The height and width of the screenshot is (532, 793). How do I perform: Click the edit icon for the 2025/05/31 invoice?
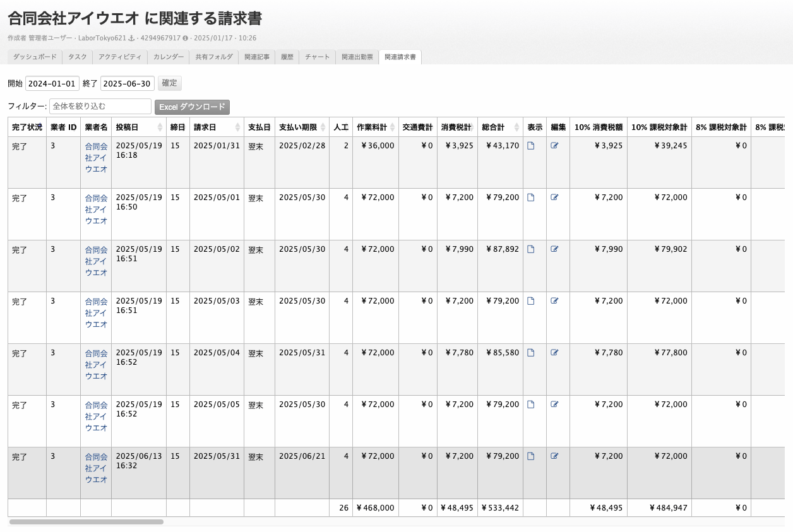click(554, 456)
